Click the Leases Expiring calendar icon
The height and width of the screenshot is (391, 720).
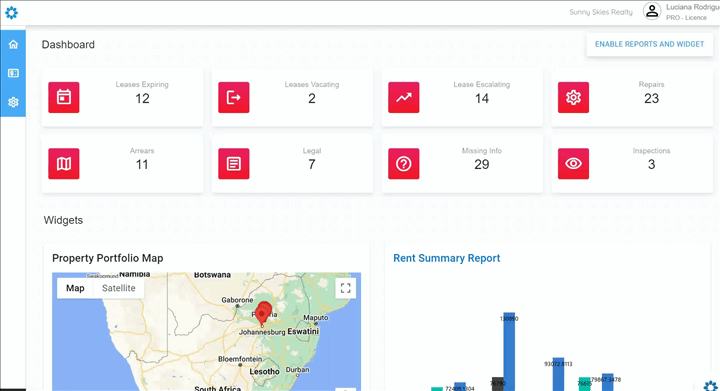(x=64, y=97)
